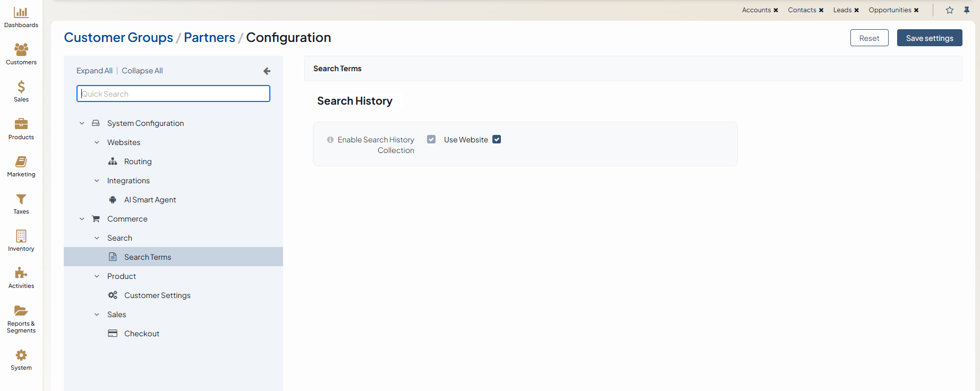Collapse the System Configuration tree node
The image size is (980, 391).
click(82, 123)
